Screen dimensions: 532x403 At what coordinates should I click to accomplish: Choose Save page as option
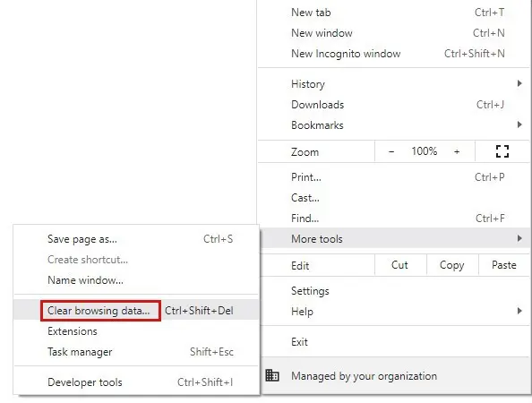click(x=136, y=239)
